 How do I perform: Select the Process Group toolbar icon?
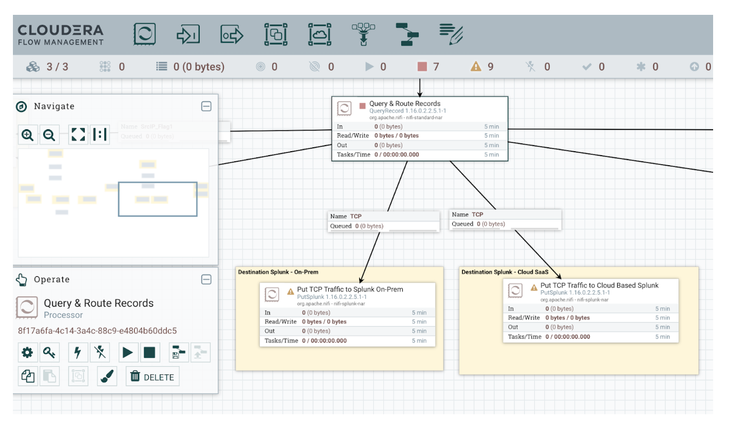[276, 34]
